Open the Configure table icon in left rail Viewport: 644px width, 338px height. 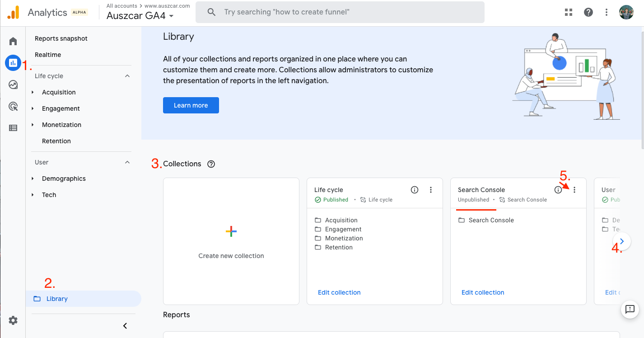(13, 128)
